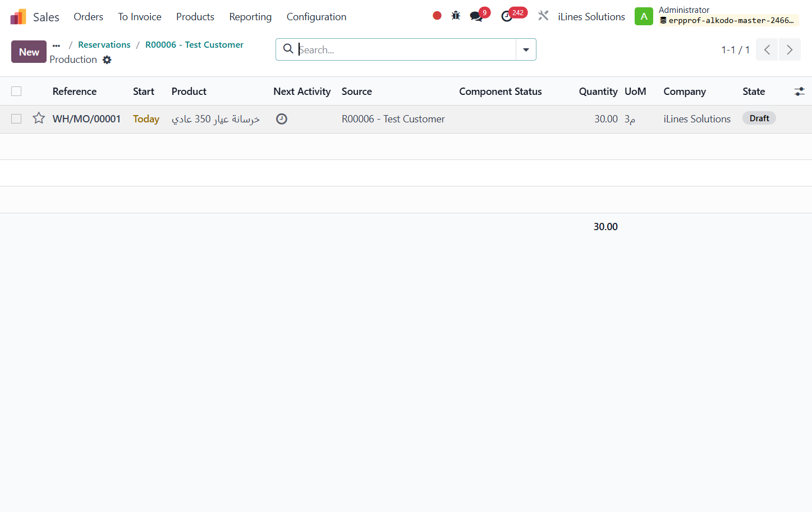812x512 pixels.
Task: Sort by Reference column header
Action: pyautogui.click(x=75, y=92)
